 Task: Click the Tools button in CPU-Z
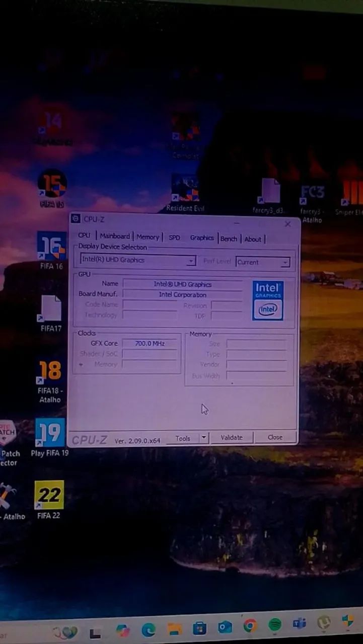coord(183,438)
